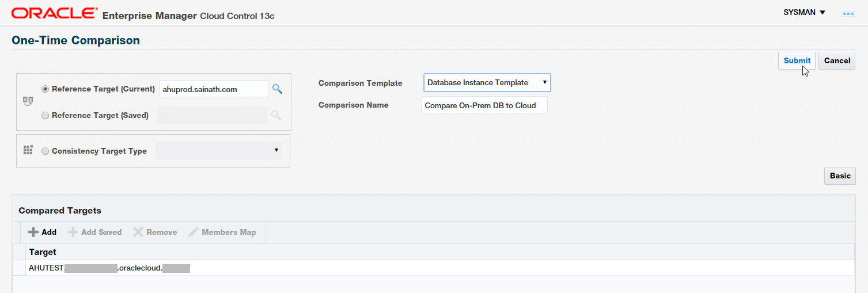Select Consistency Target Type radio button
This screenshot has width=868, height=293.
45,151
